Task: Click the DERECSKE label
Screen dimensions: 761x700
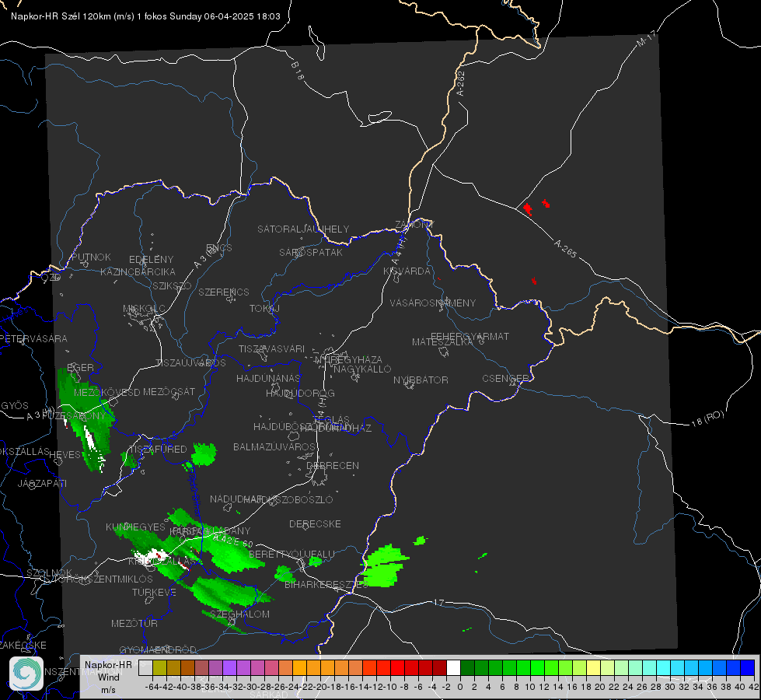Action: pyautogui.click(x=315, y=523)
